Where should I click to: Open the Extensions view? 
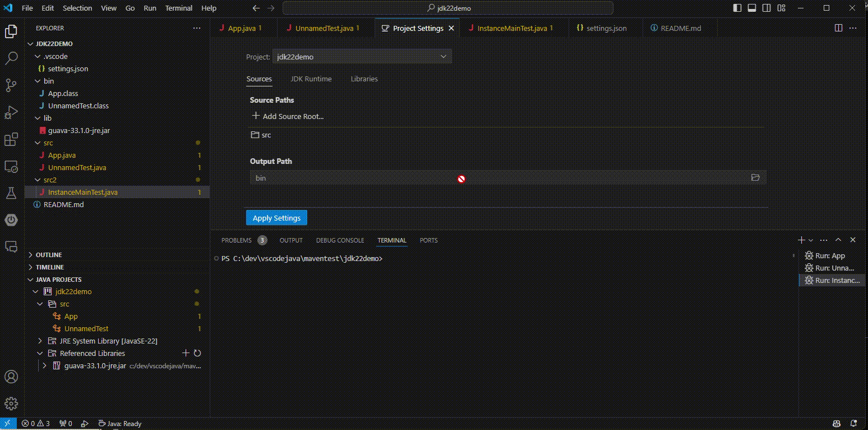[x=11, y=139]
